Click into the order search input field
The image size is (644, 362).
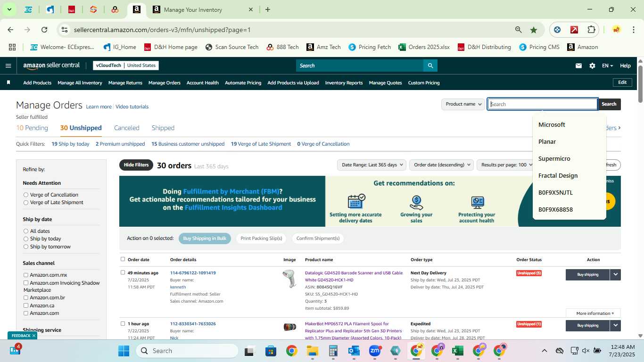click(543, 104)
